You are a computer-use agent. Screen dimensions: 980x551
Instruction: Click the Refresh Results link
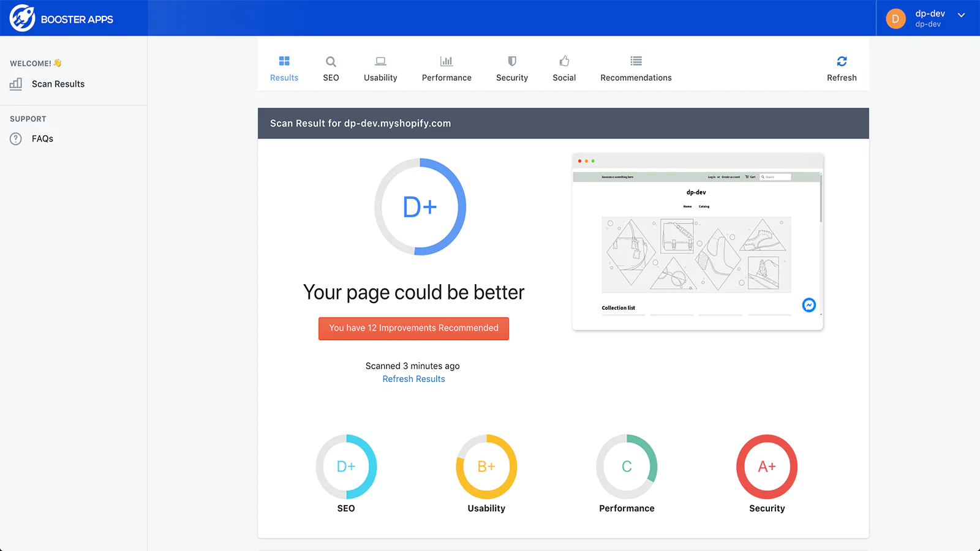[x=413, y=379]
